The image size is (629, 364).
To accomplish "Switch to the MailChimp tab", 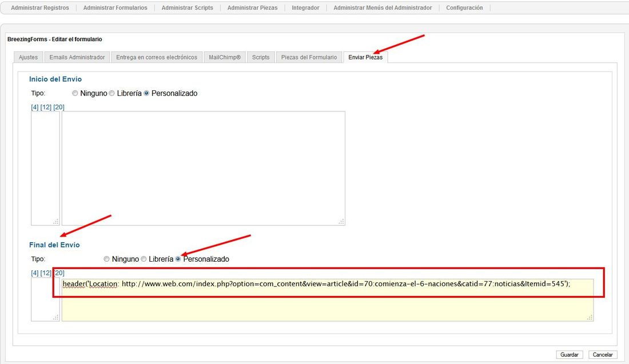I will click(225, 57).
